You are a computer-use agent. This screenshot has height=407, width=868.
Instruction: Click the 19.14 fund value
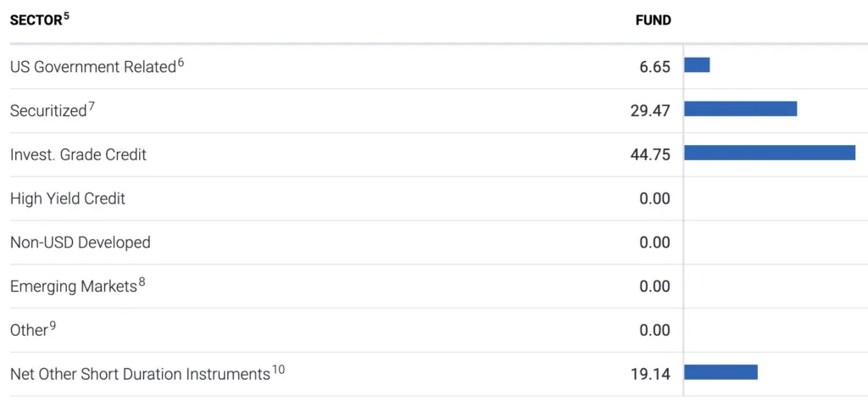pos(650,374)
